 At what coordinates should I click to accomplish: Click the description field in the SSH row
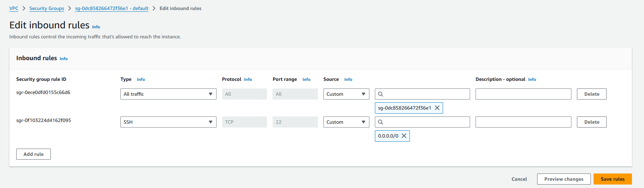523,122
